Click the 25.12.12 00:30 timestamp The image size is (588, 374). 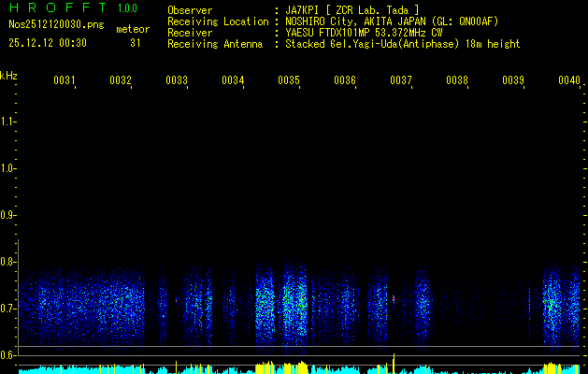pos(47,43)
